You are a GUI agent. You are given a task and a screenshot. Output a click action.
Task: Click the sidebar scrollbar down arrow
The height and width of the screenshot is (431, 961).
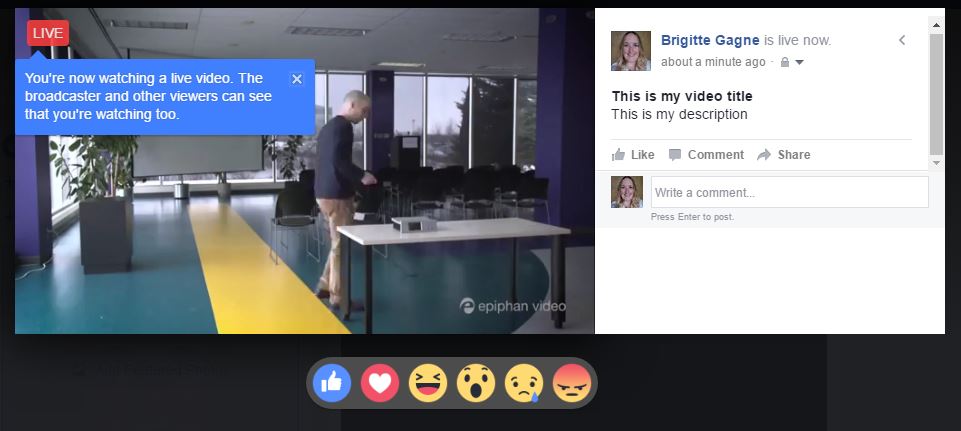[936, 163]
